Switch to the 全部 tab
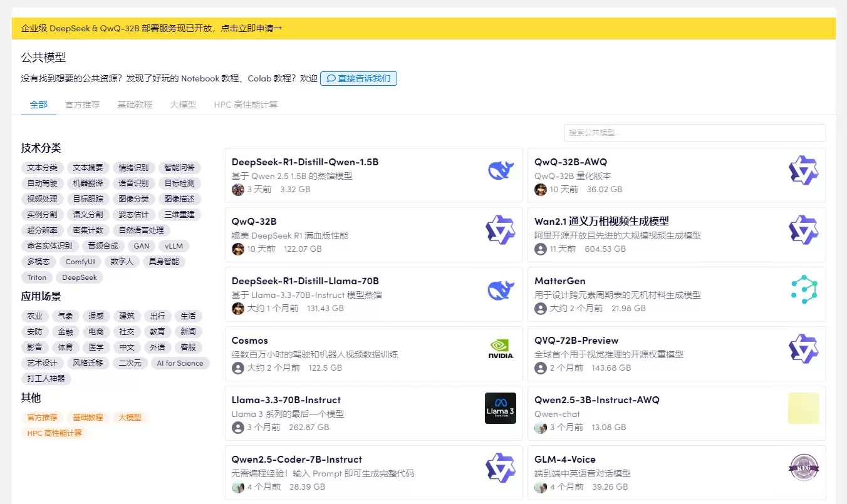Image resolution: width=847 pixels, height=504 pixels. coord(39,105)
